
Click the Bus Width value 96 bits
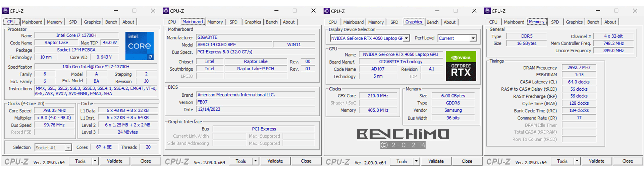pos(453,118)
